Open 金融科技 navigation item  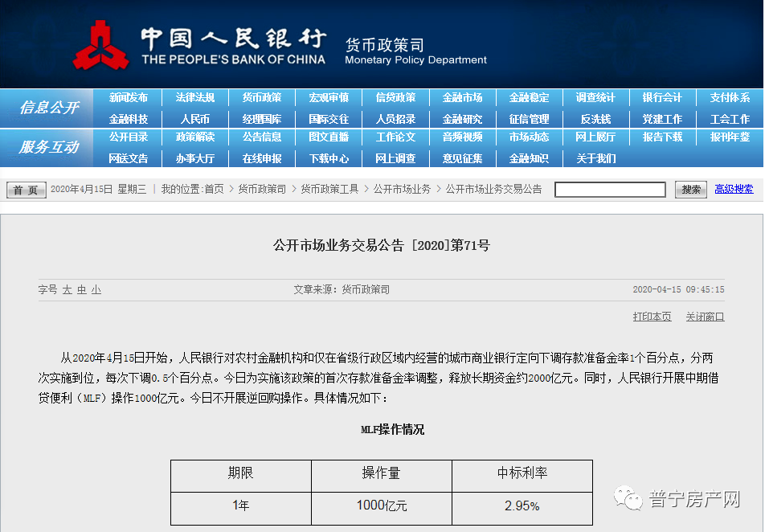click(x=129, y=119)
